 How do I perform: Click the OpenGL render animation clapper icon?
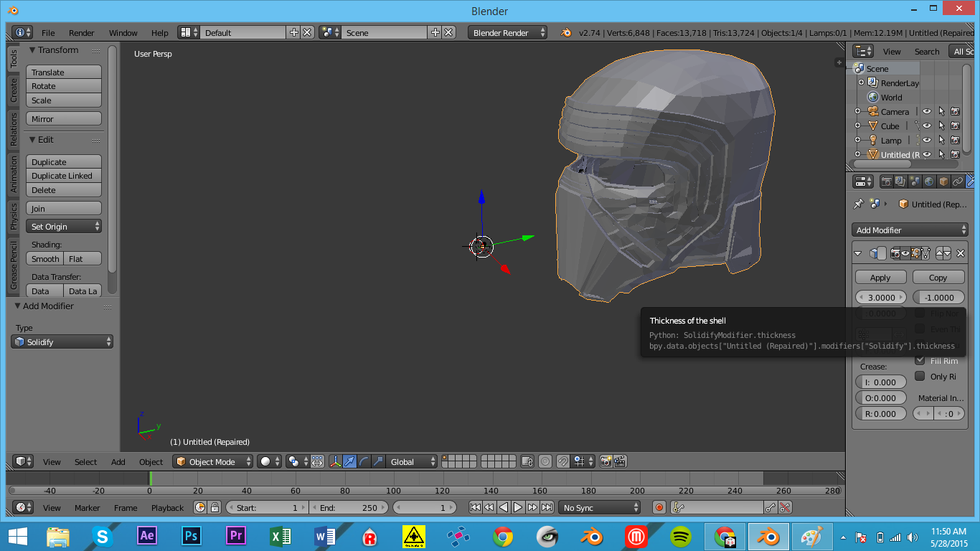[621, 461]
